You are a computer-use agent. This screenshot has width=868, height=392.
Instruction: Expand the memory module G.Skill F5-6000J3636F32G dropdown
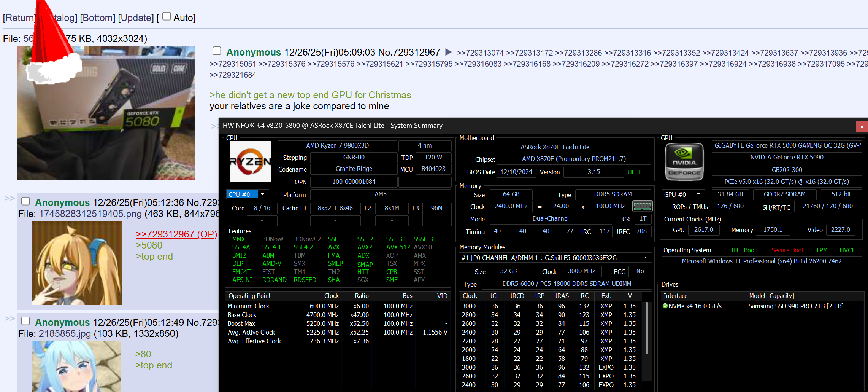click(555, 258)
